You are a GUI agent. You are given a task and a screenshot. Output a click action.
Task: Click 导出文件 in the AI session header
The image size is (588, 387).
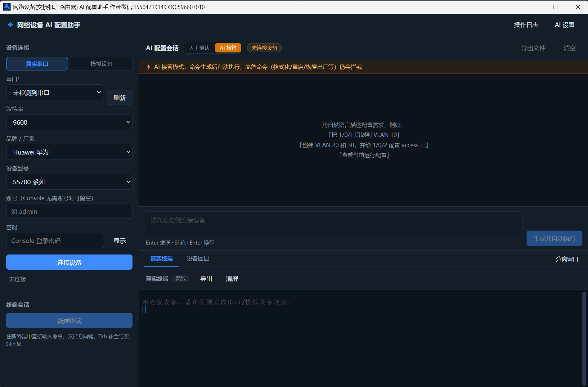(533, 48)
